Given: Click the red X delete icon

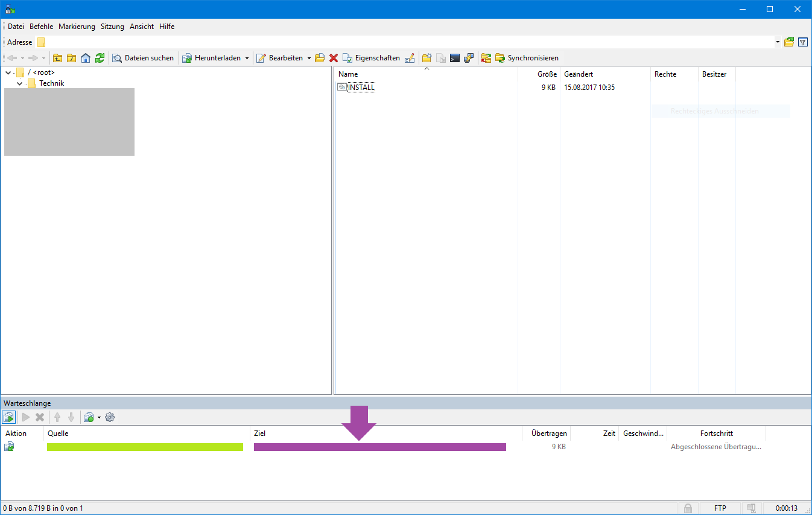Looking at the screenshot, I should tap(333, 58).
